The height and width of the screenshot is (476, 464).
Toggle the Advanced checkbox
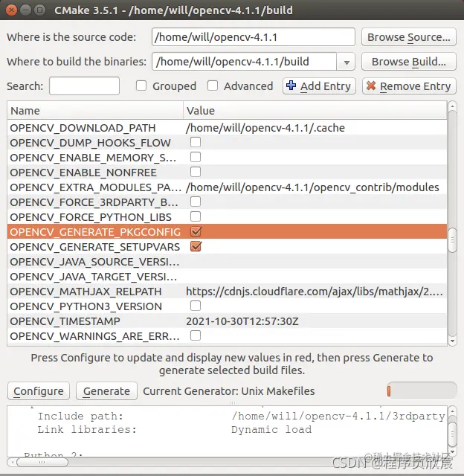click(x=213, y=86)
